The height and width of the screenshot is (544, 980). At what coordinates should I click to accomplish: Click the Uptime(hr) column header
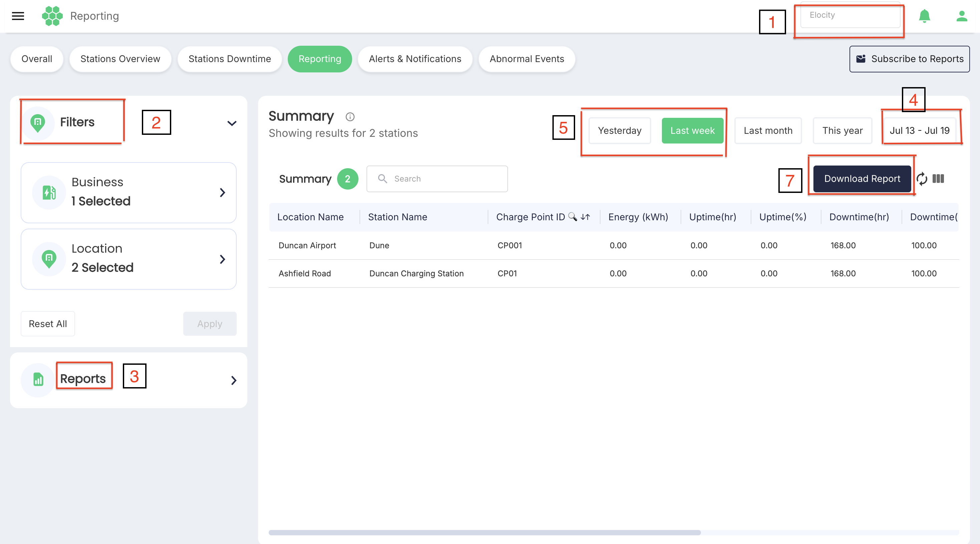713,217
